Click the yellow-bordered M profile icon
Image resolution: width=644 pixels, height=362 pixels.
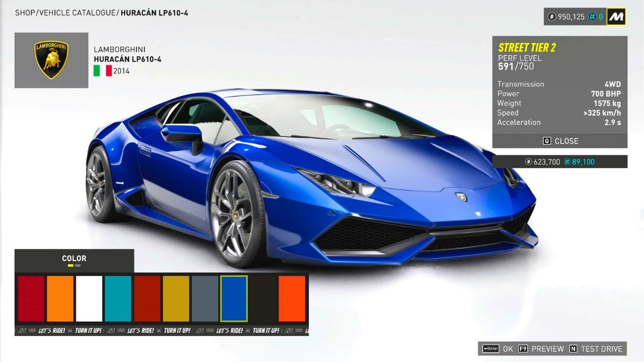(x=616, y=17)
